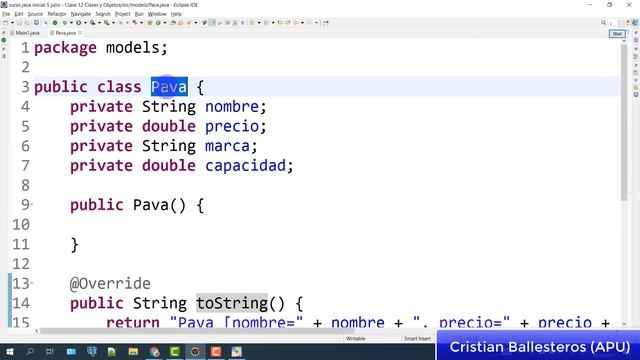
Task: Click the Writable status bar entry
Action: [356, 338]
